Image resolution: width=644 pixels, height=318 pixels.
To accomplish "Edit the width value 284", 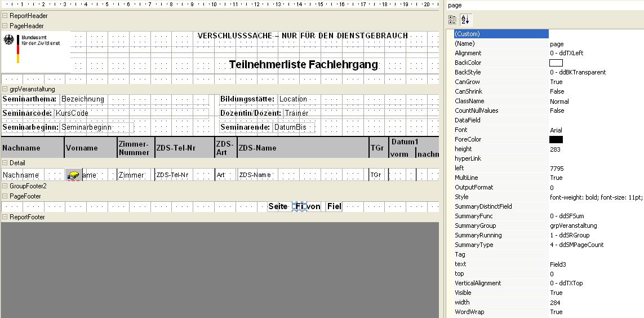I will click(x=555, y=302).
